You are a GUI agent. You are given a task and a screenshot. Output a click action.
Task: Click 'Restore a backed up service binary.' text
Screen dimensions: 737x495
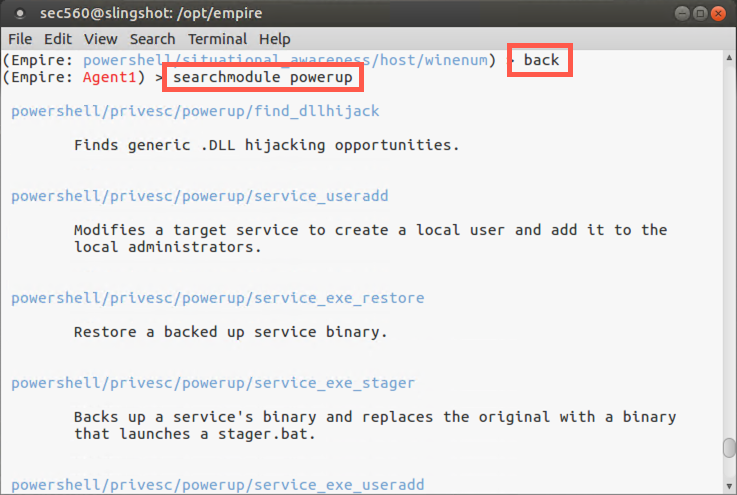click(231, 332)
